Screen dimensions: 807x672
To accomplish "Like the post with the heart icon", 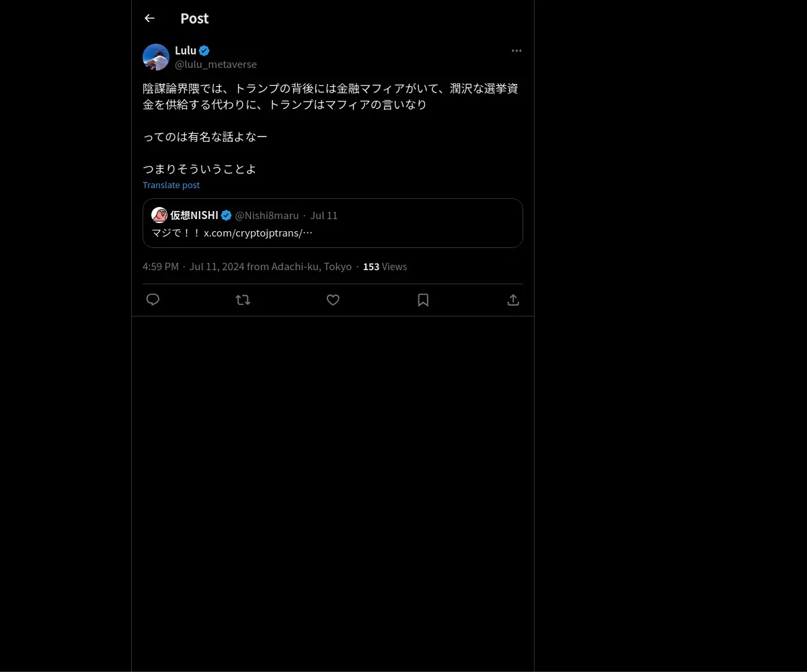I will pyautogui.click(x=333, y=300).
